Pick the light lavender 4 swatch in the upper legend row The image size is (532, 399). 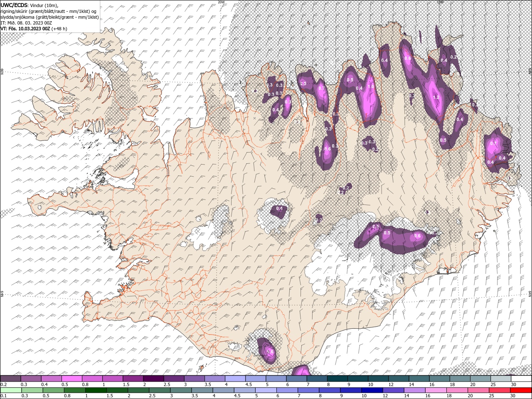(235, 379)
